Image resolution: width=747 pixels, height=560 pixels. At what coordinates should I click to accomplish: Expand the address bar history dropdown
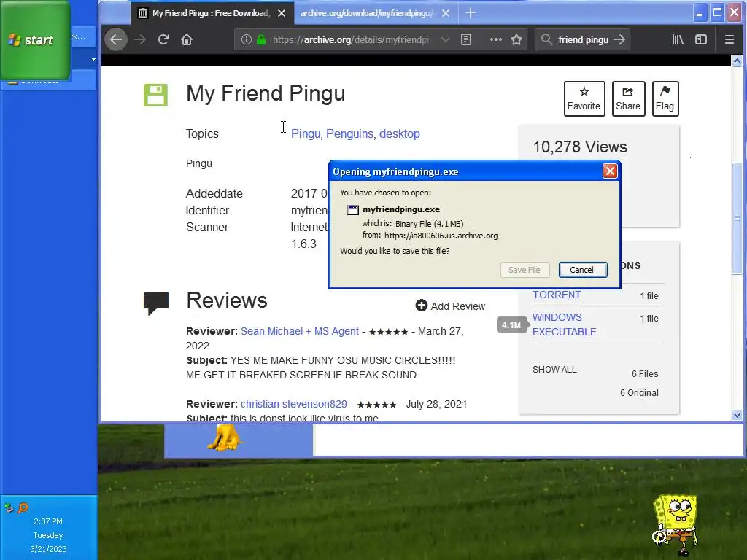point(445,39)
